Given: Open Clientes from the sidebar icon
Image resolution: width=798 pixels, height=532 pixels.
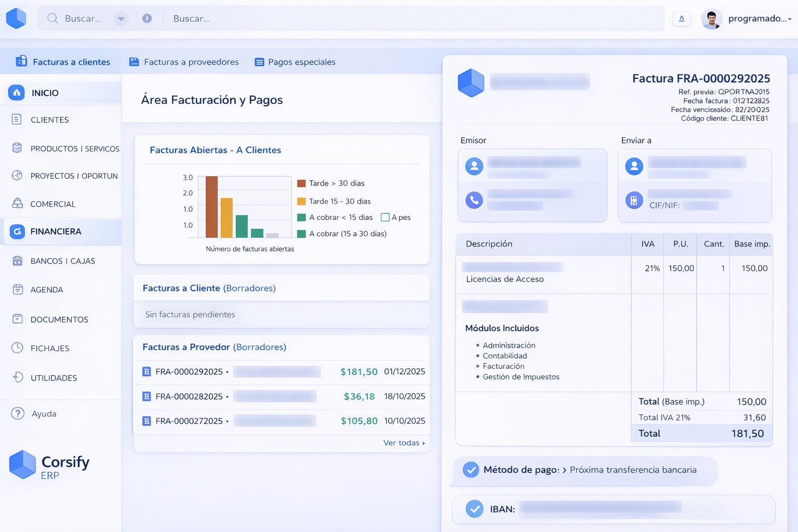Looking at the screenshot, I should pos(17,119).
